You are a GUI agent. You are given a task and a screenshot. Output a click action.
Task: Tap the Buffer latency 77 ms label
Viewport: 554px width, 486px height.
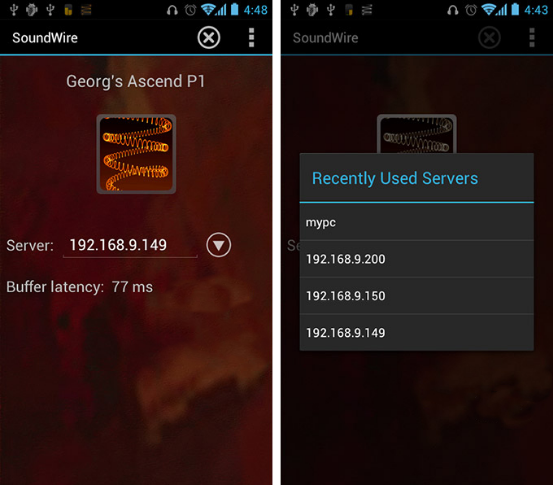coord(79,287)
